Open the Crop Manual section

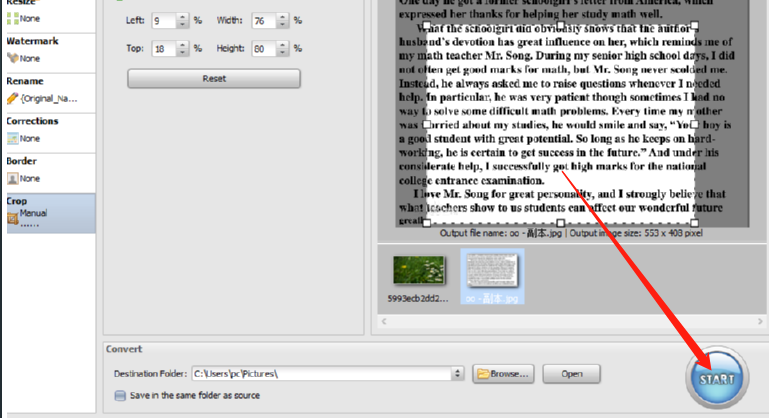51,213
